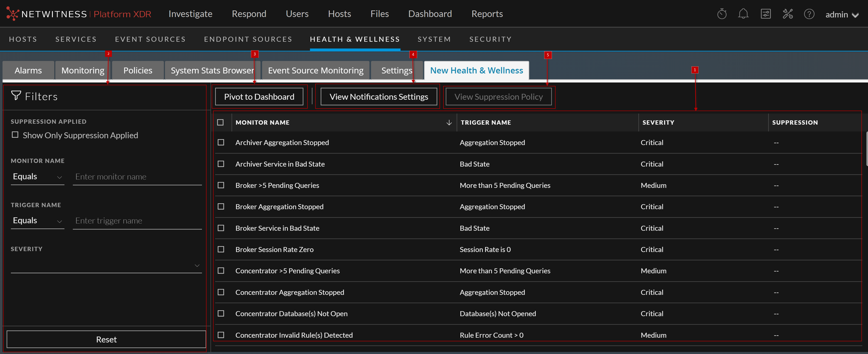
Task: Open the jobs stopwatch icon
Action: point(722,14)
